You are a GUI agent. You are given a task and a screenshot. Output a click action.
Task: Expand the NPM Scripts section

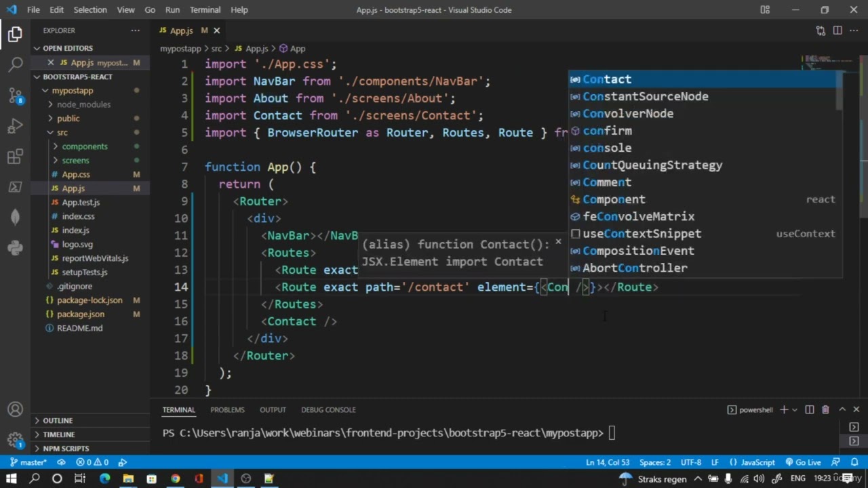[91, 449]
